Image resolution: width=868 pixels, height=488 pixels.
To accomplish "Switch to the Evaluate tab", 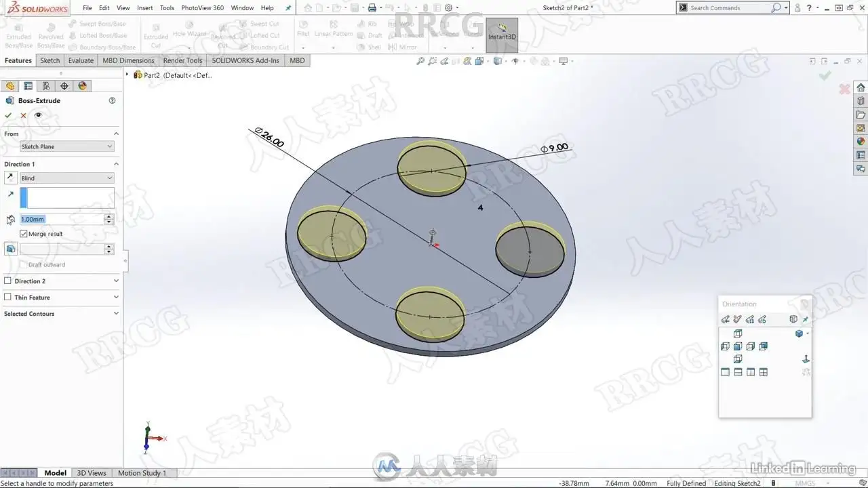I will 81,60.
